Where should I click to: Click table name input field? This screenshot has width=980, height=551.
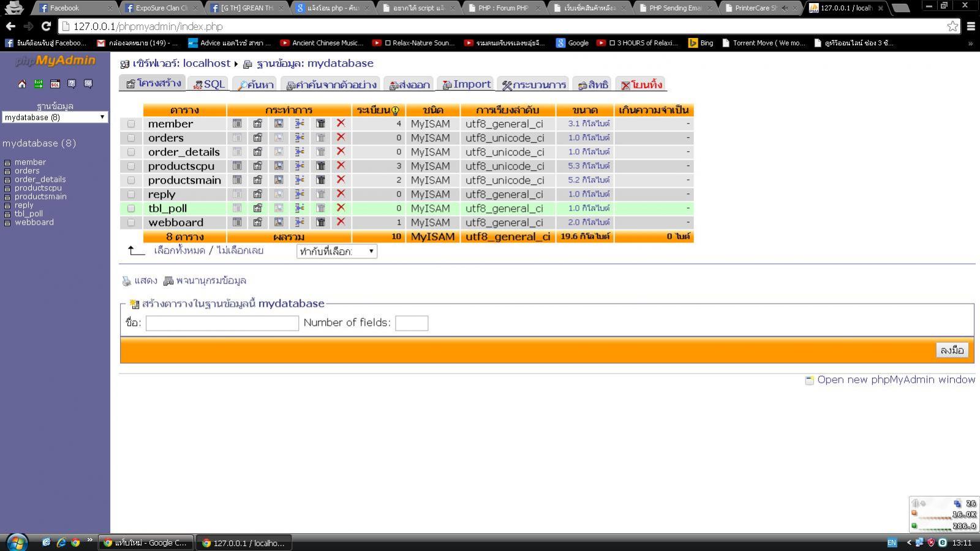coord(222,323)
